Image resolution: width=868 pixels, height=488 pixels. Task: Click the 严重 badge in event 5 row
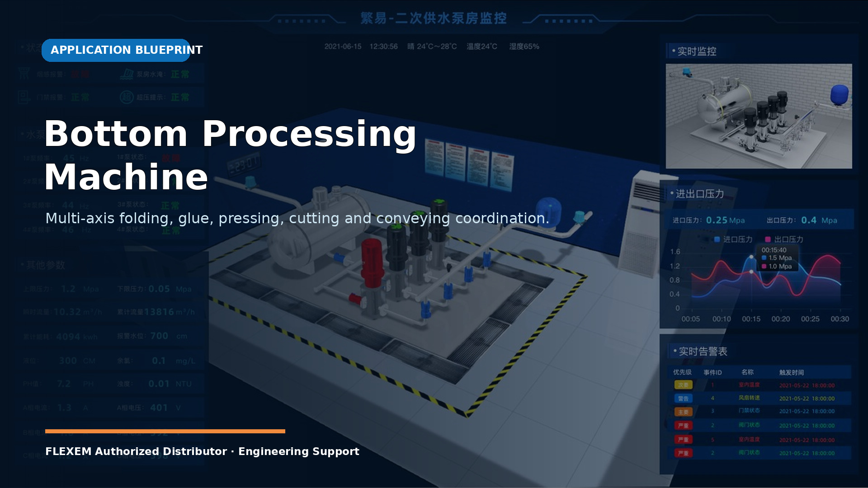point(684,440)
